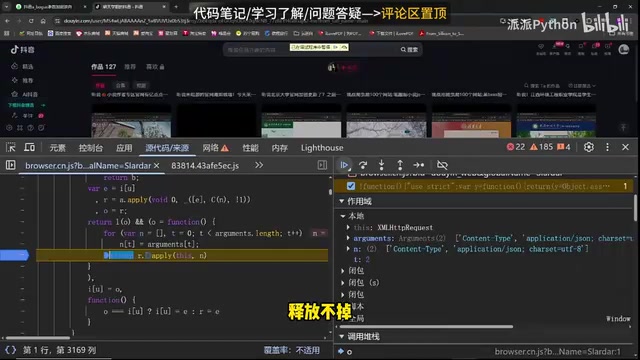Click the 'r.apply(this, n)' highlighted code line
The width and height of the screenshot is (640, 360).
pos(182,256)
